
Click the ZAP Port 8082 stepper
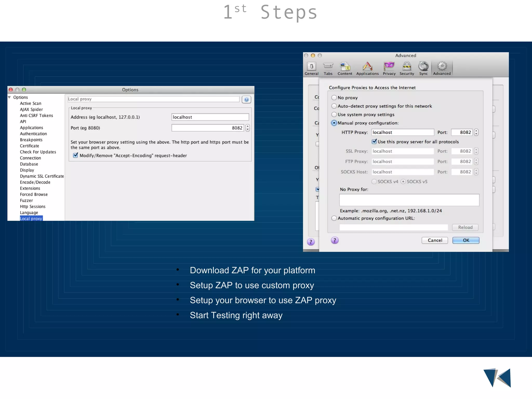(248, 128)
